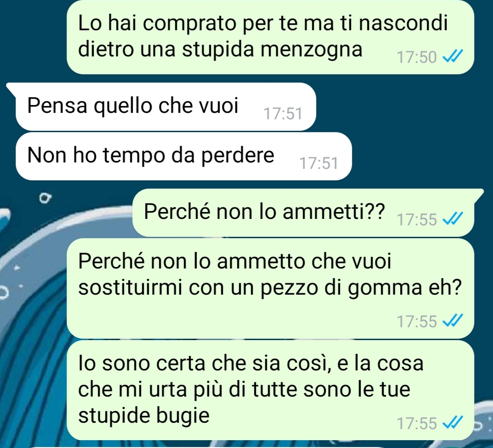Click the words 'stupide bugie' in the last message
The height and width of the screenshot is (448, 493).
(144, 415)
